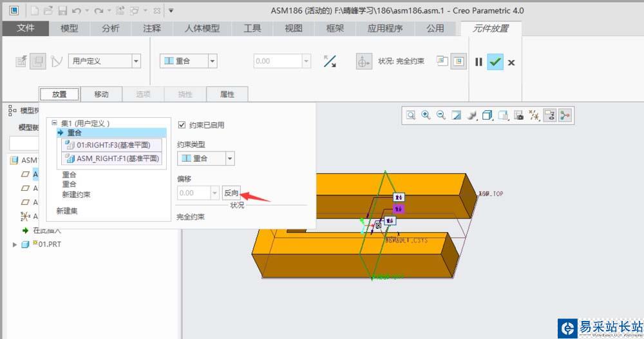This screenshot has height=339, width=644.
Task: Switch to the 工具 ribbon tab
Action: point(252,28)
